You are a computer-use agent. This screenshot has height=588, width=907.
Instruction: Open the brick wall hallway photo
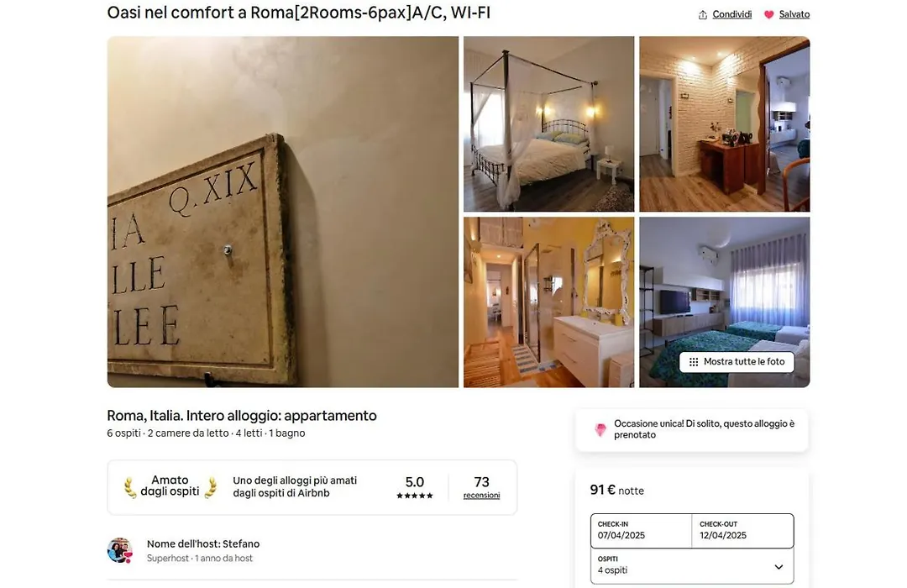(724, 123)
